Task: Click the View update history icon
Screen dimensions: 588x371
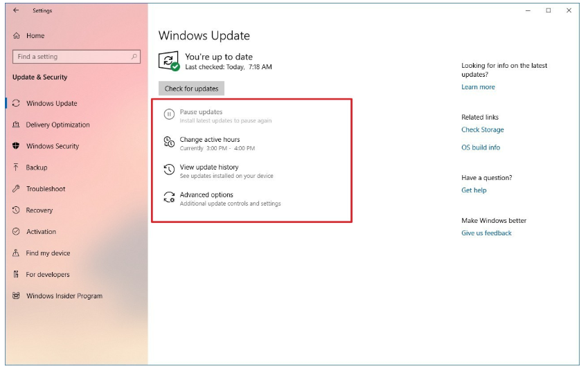Action: tap(169, 170)
